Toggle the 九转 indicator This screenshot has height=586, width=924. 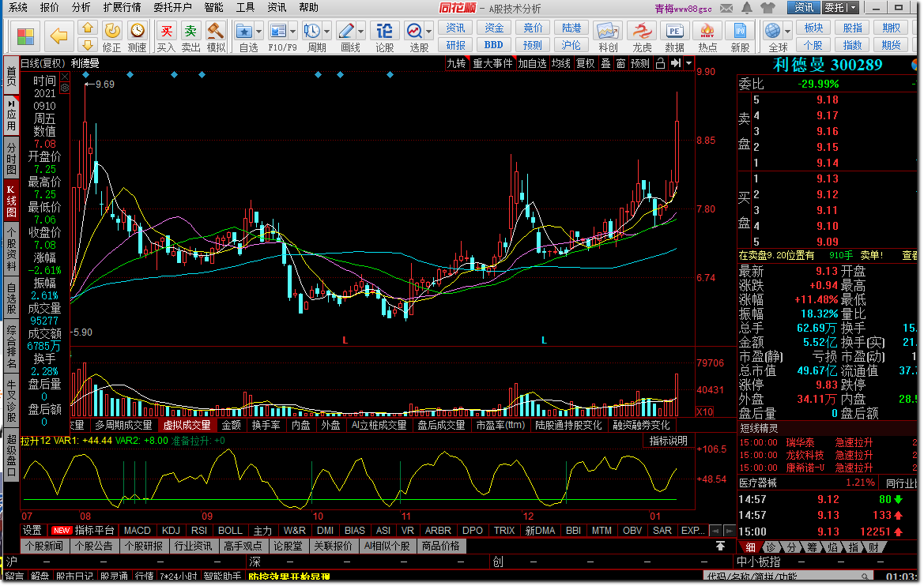456,63
